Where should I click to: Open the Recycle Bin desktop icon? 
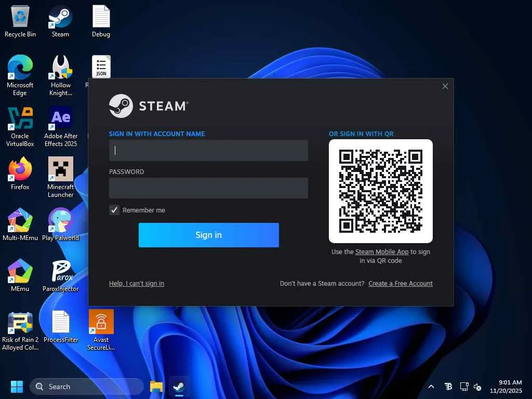coord(20,21)
